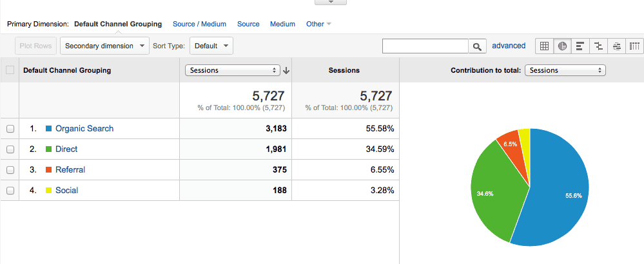The image size is (644, 264).
Task: Check the Social row checkbox
Action: 10,190
